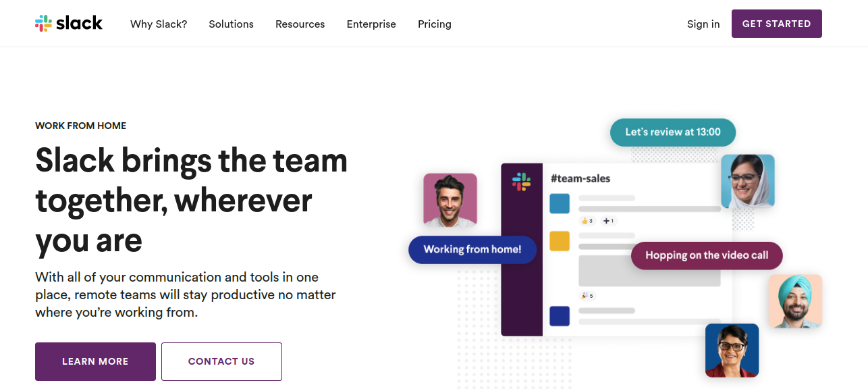Viewport: 868px width, 389px height.
Task: Click the Let's review at 13:00 bubble
Action: coord(673,132)
